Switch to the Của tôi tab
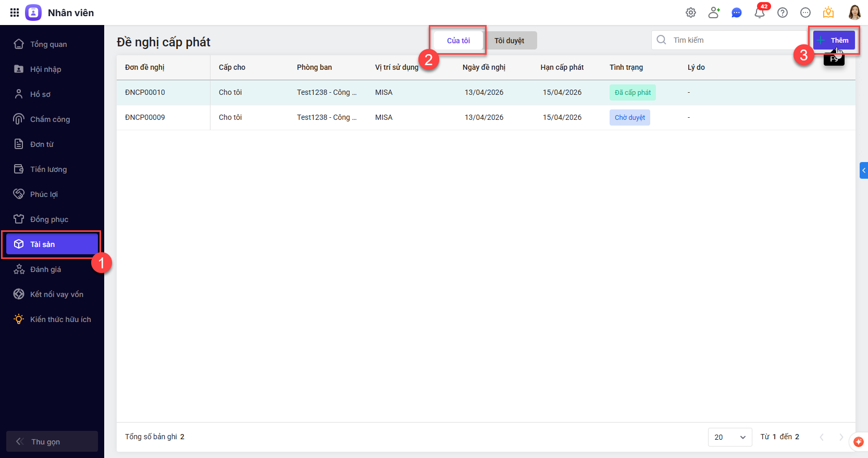868x458 pixels. (458, 41)
